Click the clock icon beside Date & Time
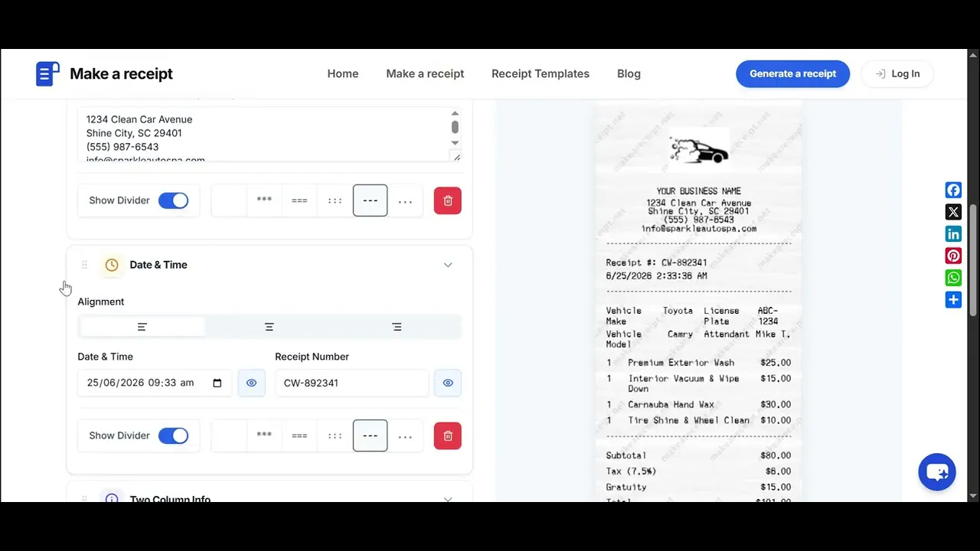This screenshot has width=980, height=551. pyautogui.click(x=112, y=265)
